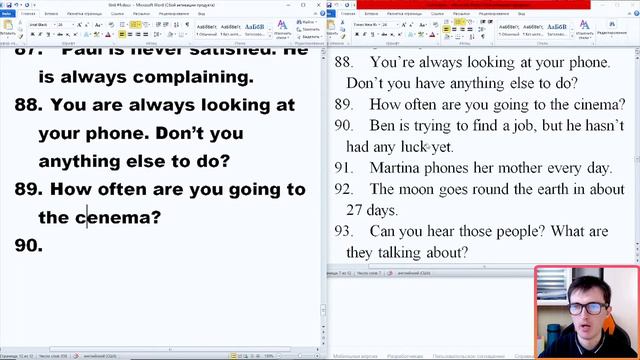Screen dimensions: 640x360
Task: Click Paste icon in left Word ribbon
Action: tap(8, 24)
